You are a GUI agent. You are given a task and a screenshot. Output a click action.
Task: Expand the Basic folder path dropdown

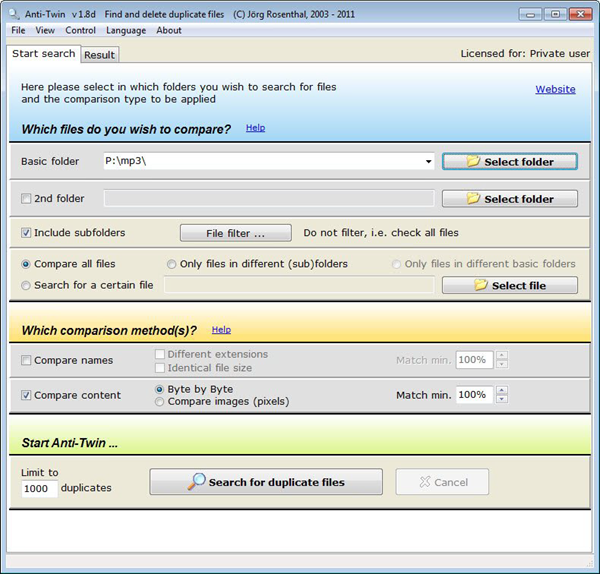point(428,161)
